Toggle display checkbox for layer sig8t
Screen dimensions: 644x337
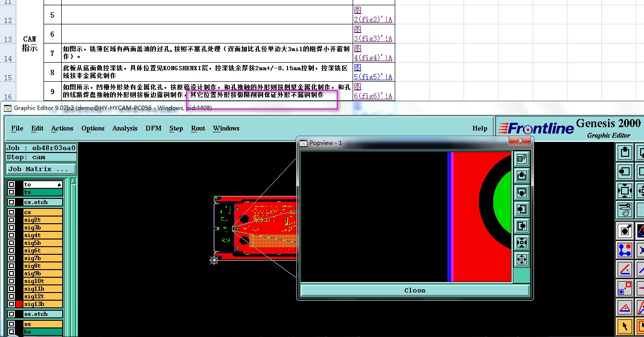(x=11, y=266)
